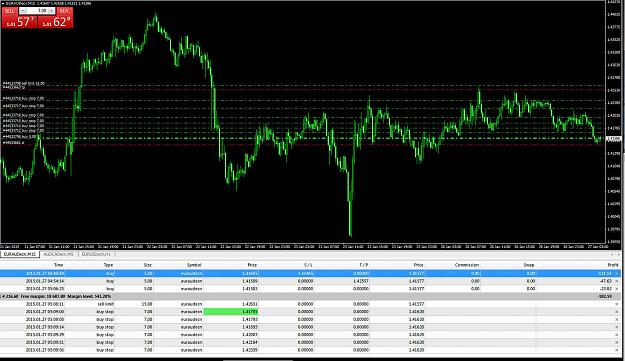The image size is (625, 361).
Task: Click the red BUY one-click trading button
Action: (55, 21)
